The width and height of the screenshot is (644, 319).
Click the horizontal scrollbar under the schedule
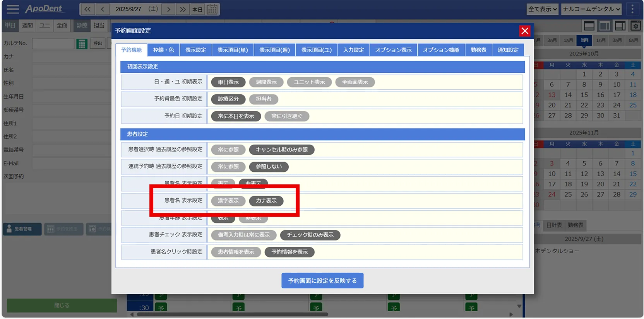click(232, 314)
